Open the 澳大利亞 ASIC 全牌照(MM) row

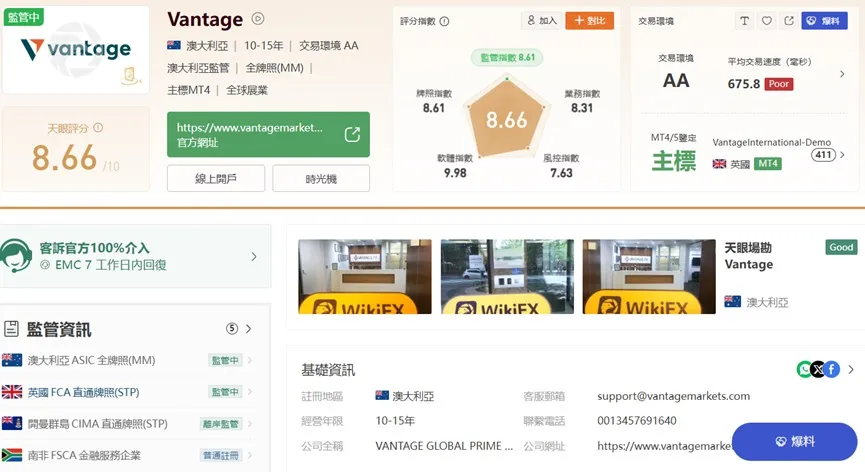pyautogui.click(x=128, y=361)
